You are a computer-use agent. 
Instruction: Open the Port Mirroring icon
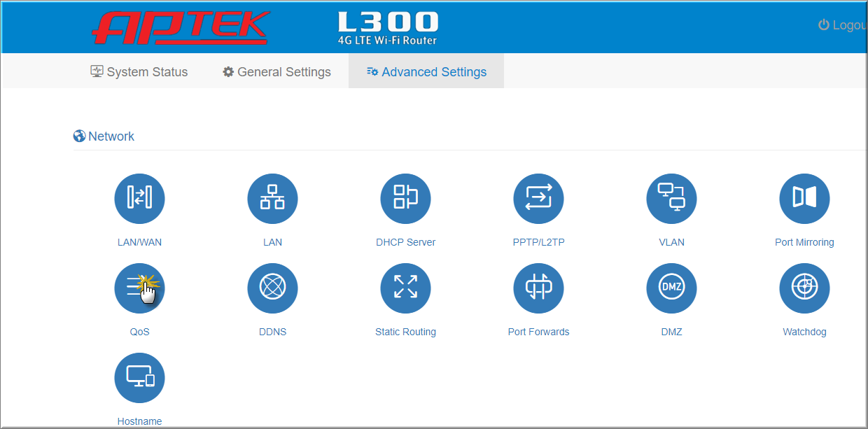tap(804, 199)
